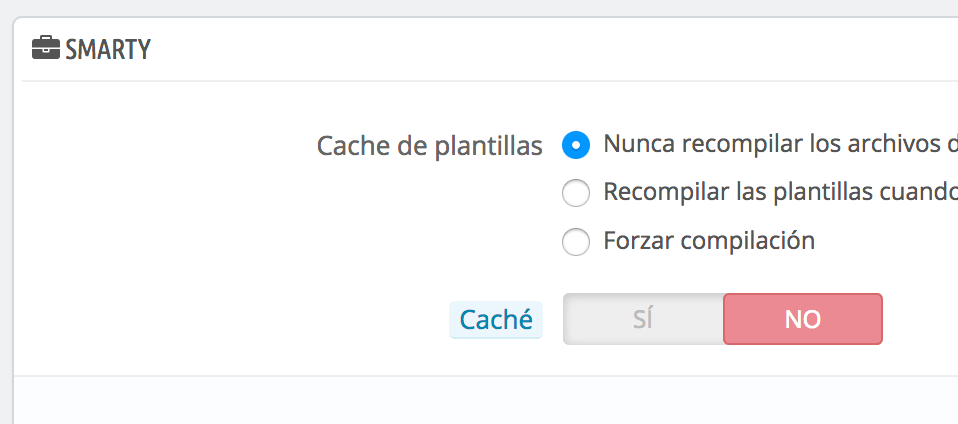
Task: Click the empty circle beside Recompilar las plantillas
Action: point(576,193)
